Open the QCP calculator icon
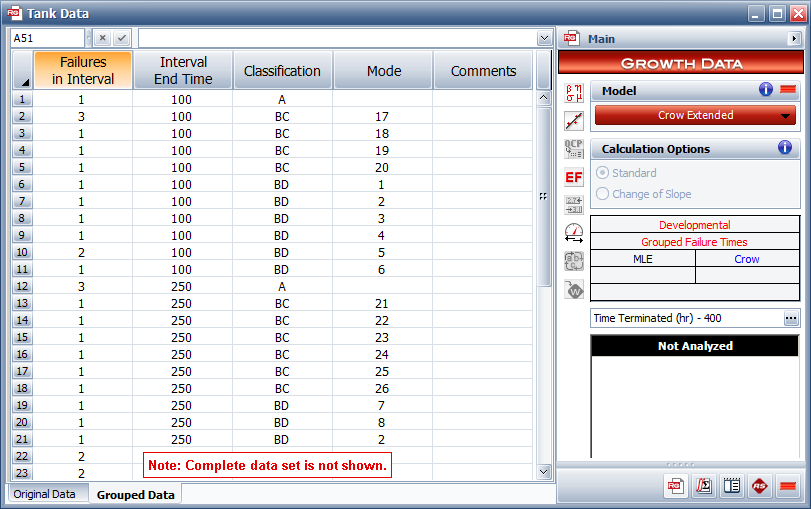This screenshot has width=811, height=509. [574, 149]
